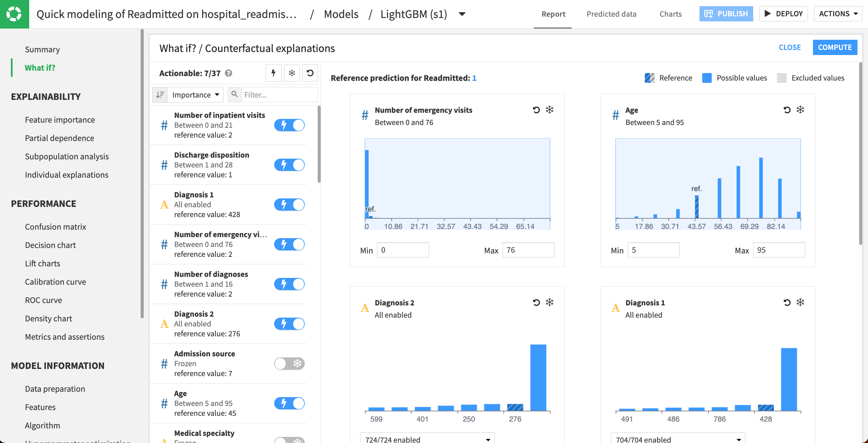Reset the Number of emergency visits chart

(x=536, y=110)
